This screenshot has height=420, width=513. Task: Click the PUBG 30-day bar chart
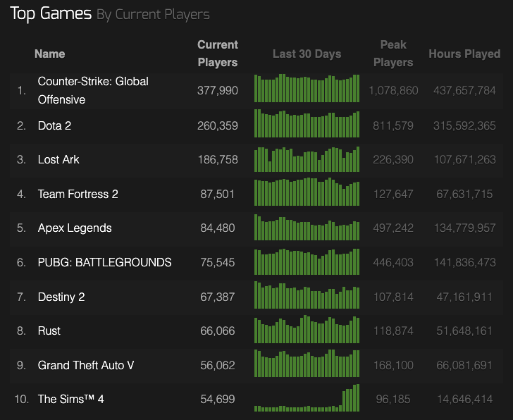point(307,261)
